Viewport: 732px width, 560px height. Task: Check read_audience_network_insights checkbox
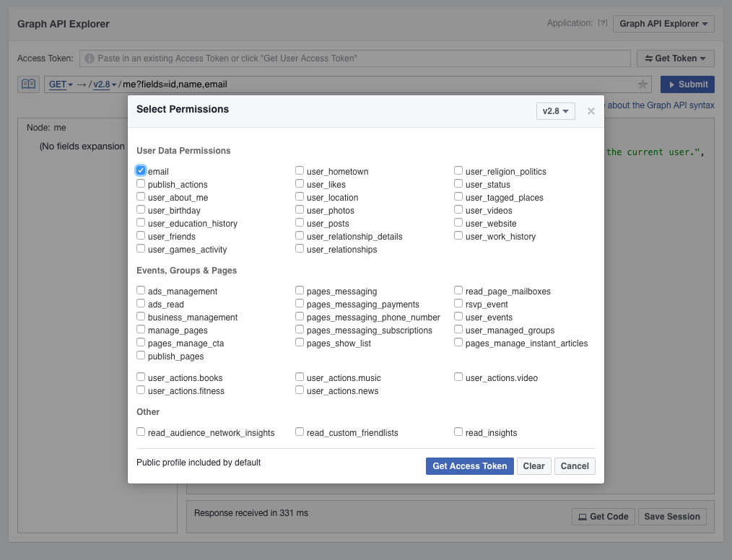141,432
